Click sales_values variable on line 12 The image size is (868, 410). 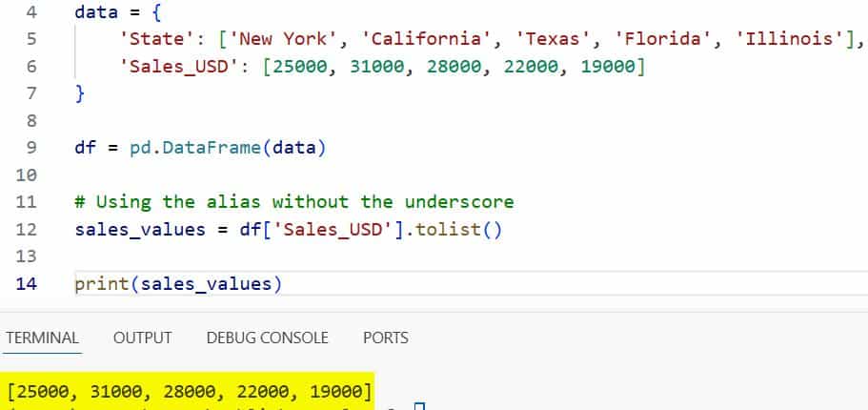(x=140, y=230)
